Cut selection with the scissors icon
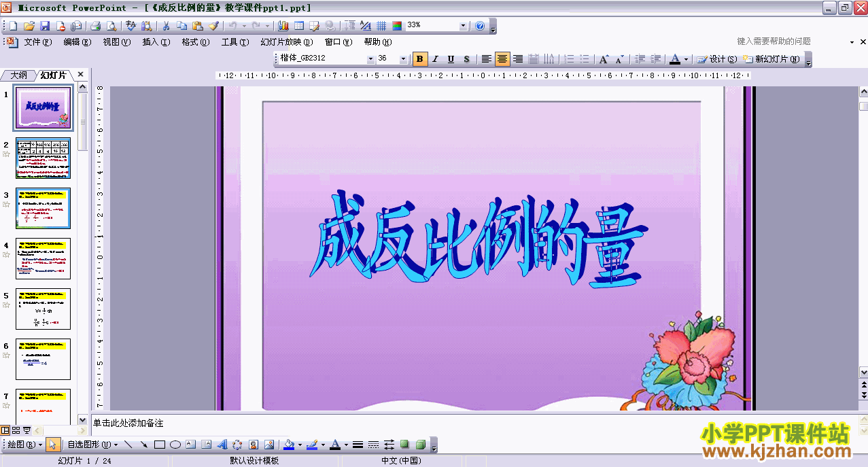This screenshot has height=467, width=868. coord(165,26)
